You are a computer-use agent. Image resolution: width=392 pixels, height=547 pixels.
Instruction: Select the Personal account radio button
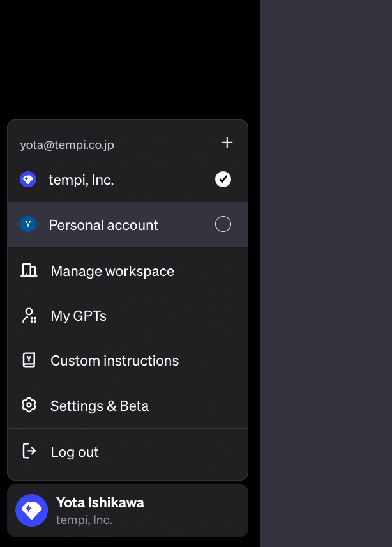point(223,224)
